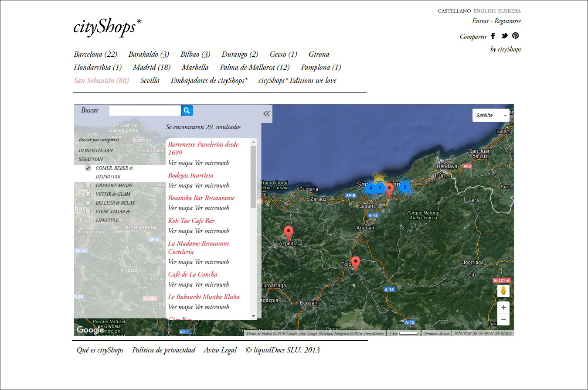Open Bodegas Iñurrieta result
Viewport: 588px width, 390px height.
(191, 175)
